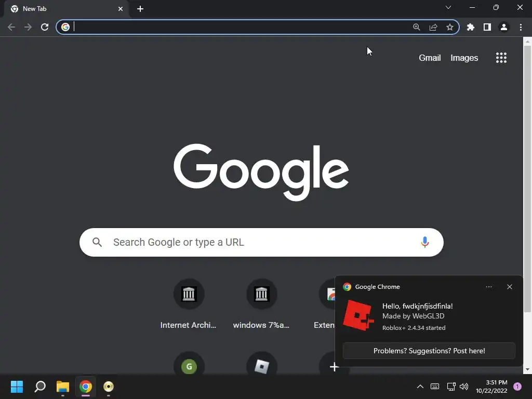The width and height of the screenshot is (532, 399).
Task: Click the red Roblox+ notification icon
Action: [x=358, y=315]
